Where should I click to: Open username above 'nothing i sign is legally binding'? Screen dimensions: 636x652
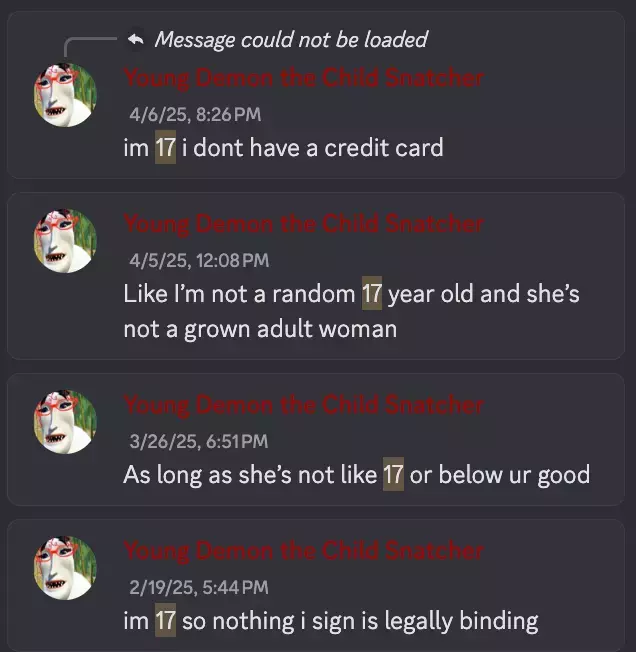303,551
